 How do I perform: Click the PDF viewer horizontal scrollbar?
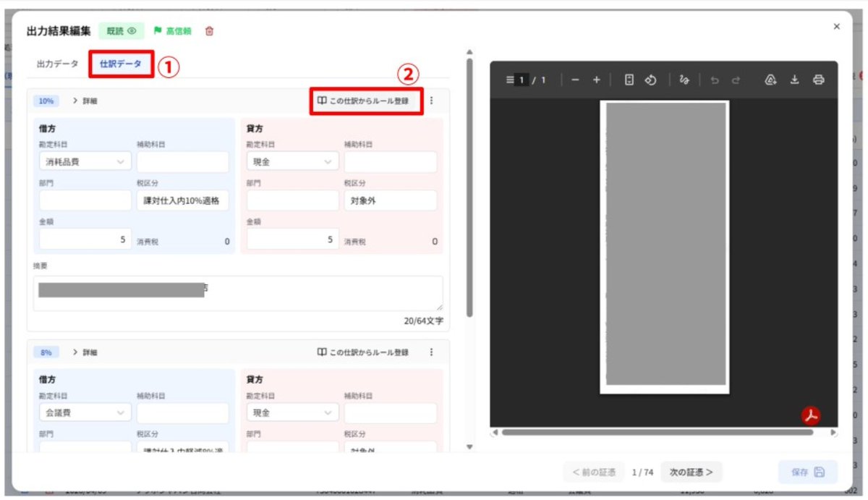[658, 433]
